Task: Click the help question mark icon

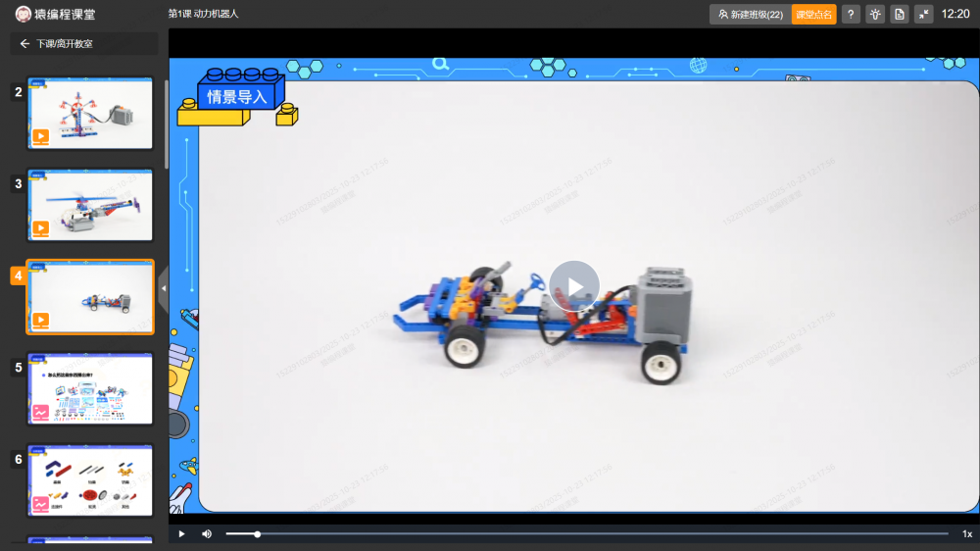Action: pyautogui.click(x=851, y=15)
